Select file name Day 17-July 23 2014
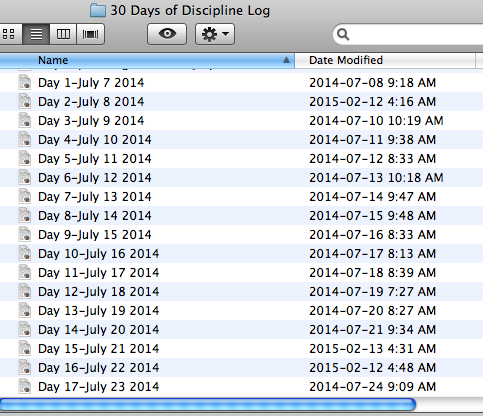Screen dimensions: 483x416 [99, 387]
